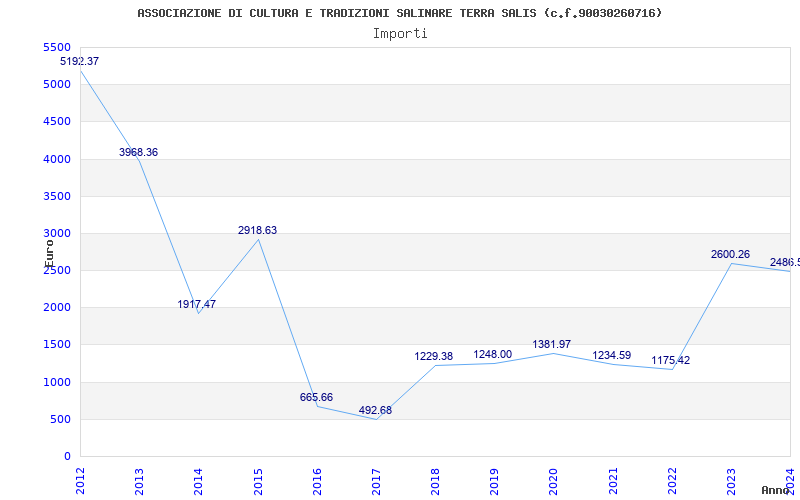Image resolution: width=800 pixels, height=500 pixels.
Task: Select the 5192.37 data label
Action: click(80, 61)
